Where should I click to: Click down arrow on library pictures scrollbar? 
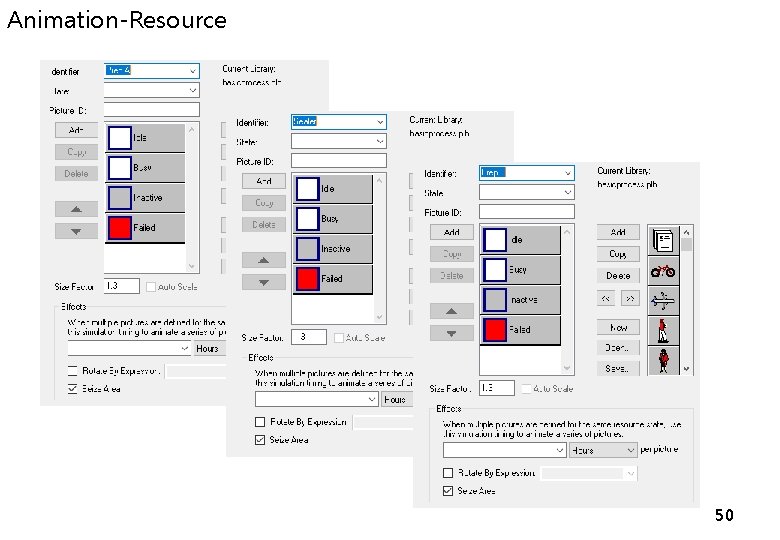click(686, 369)
